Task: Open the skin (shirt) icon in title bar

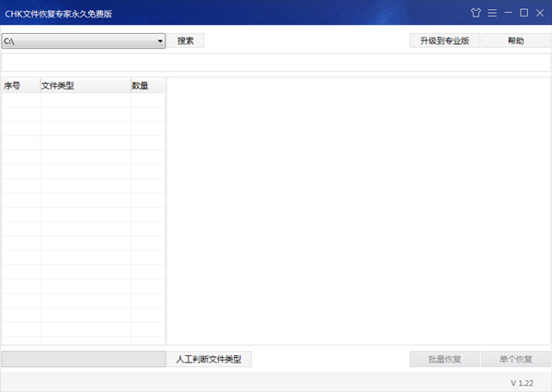Action: (x=476, y=13)
